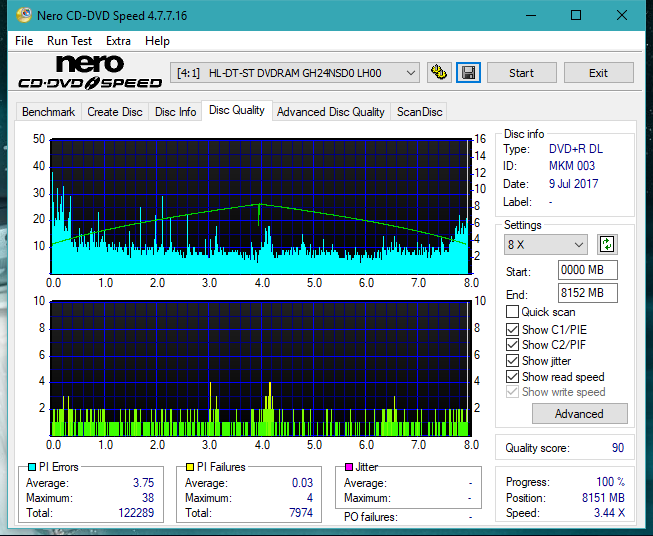
Task: Click the disc date 9 Jul 2017
Action: [573, 184]
